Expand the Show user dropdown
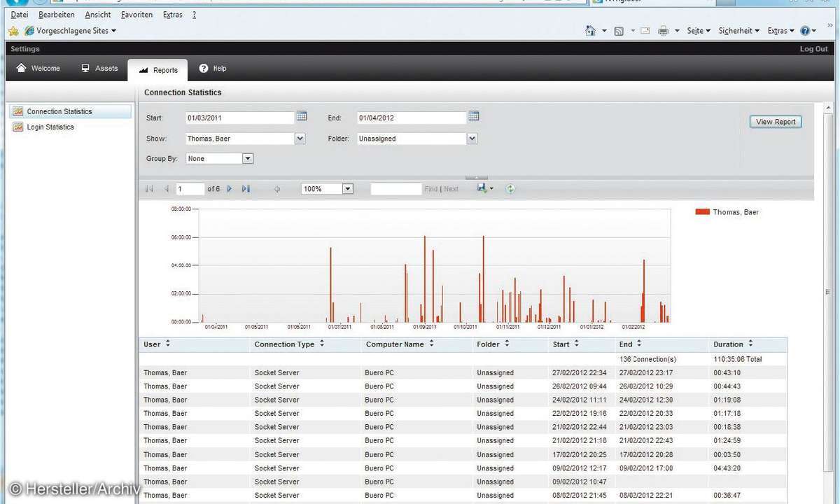This screenshot has width=840, height=504. click(x=300, y=139)
